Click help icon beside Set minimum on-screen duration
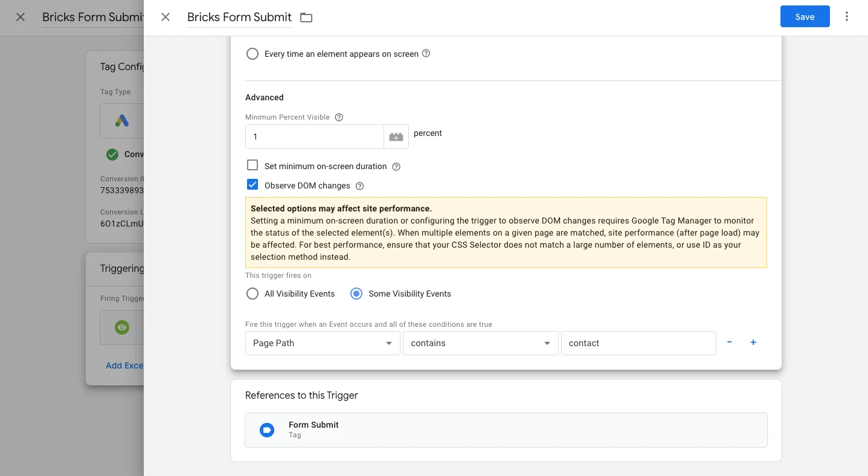 point(396,166)
